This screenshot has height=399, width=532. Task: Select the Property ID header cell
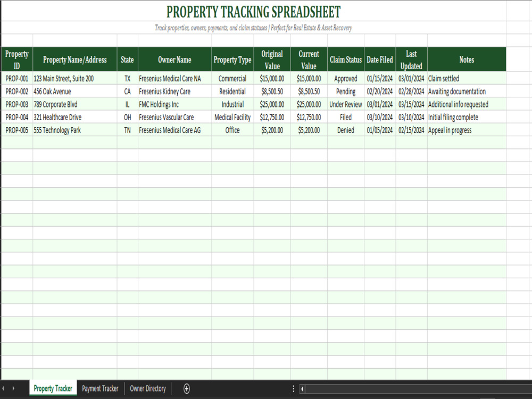[16, 60]
